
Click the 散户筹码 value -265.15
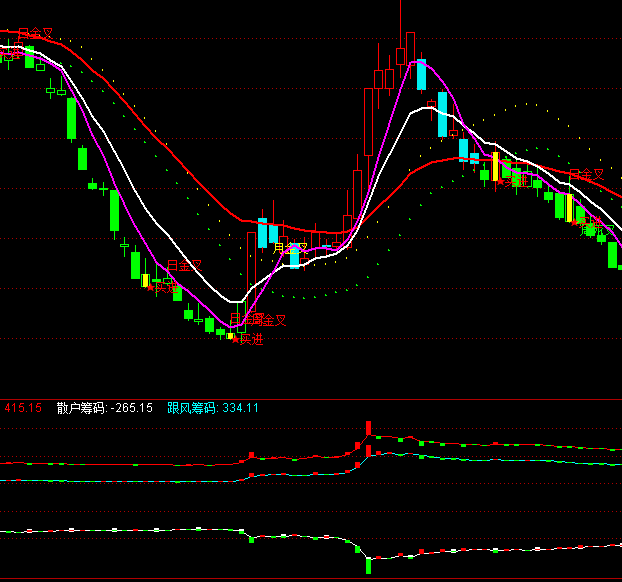[x=133, y=408]
